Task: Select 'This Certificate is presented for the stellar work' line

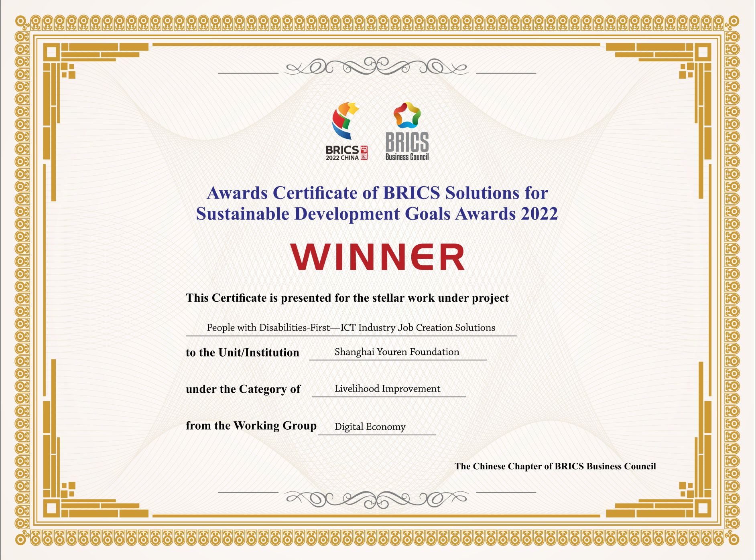Action: [x=347, y=298]
